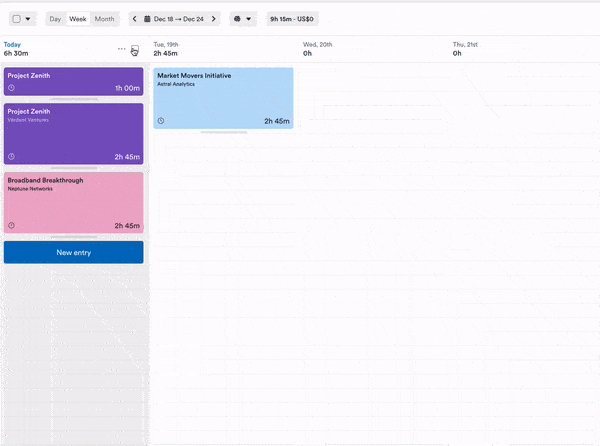Open the team members filter dropdown
Viewport: 600px width, 446px height.
pyautogui.click(x=242, y=19)
